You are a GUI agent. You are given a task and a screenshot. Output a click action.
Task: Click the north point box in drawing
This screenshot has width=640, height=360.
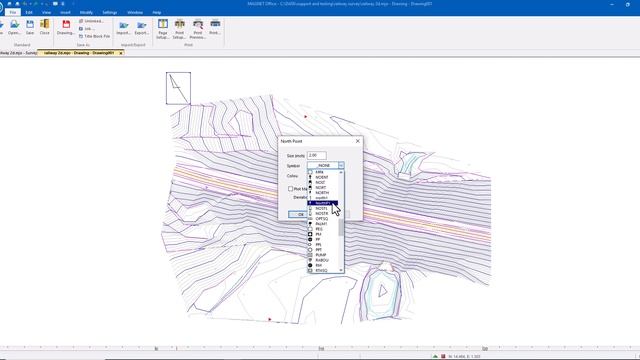click(178, 88)
